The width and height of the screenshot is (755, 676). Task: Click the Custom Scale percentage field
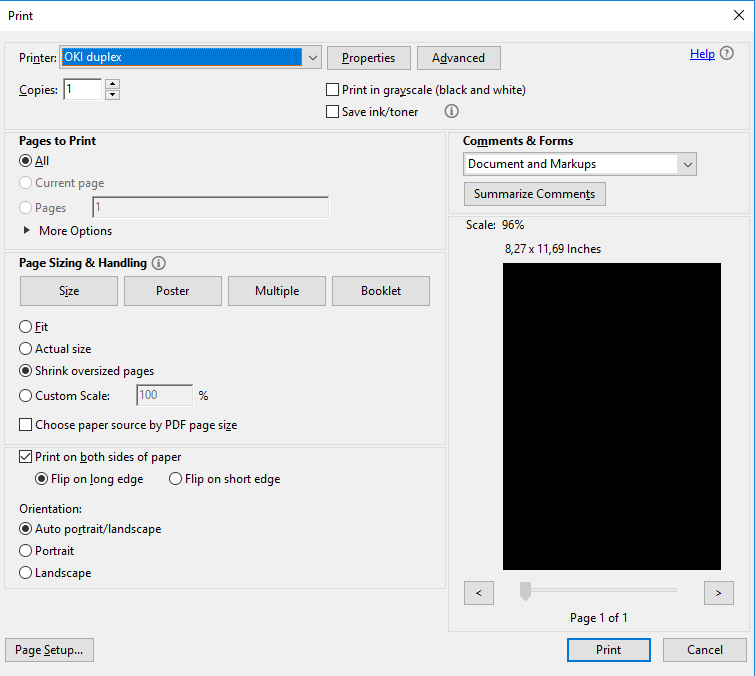click(165, 395)
